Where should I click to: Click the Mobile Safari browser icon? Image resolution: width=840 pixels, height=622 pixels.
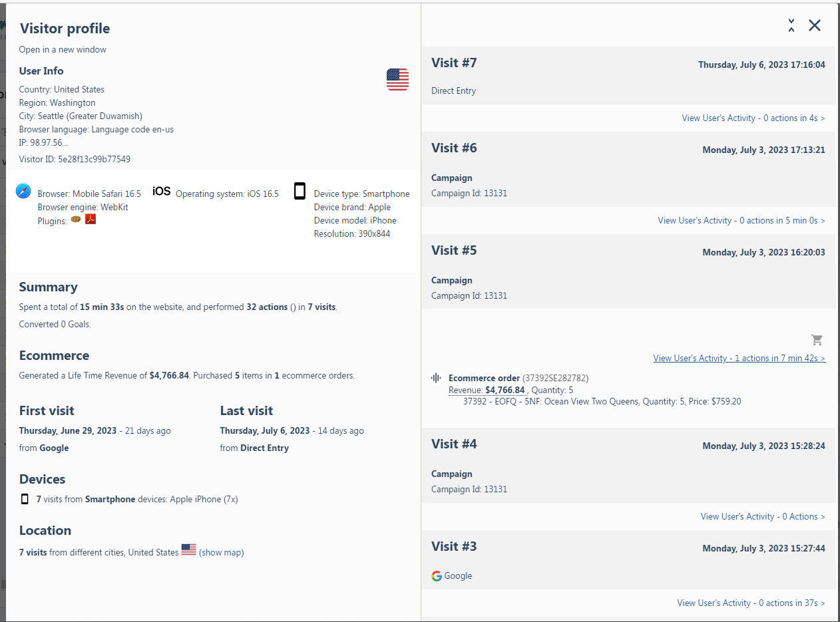pos(23,192)
